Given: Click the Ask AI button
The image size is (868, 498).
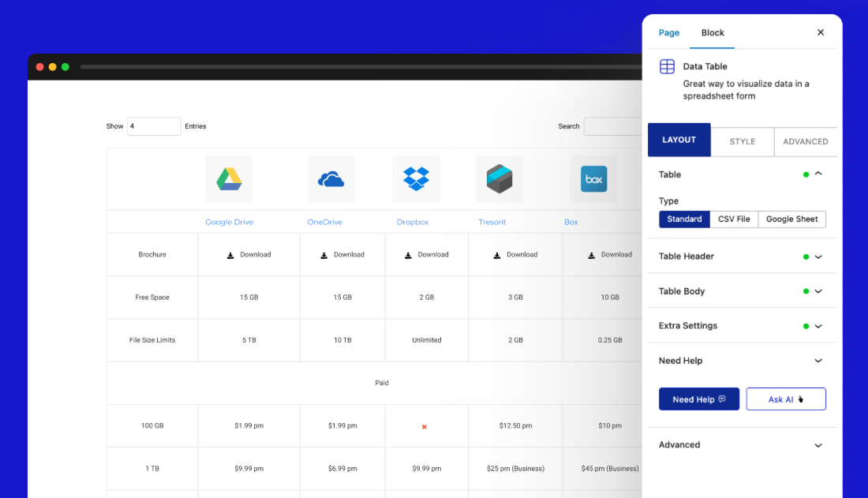Looking at the screenshot, I should (x=786, y=399).
